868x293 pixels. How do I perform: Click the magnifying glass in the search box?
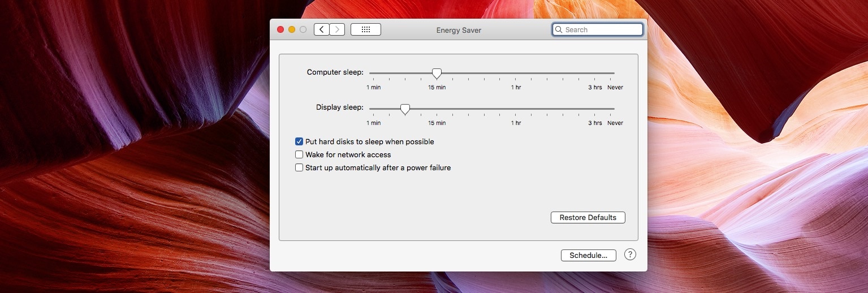tap(559, 30)
